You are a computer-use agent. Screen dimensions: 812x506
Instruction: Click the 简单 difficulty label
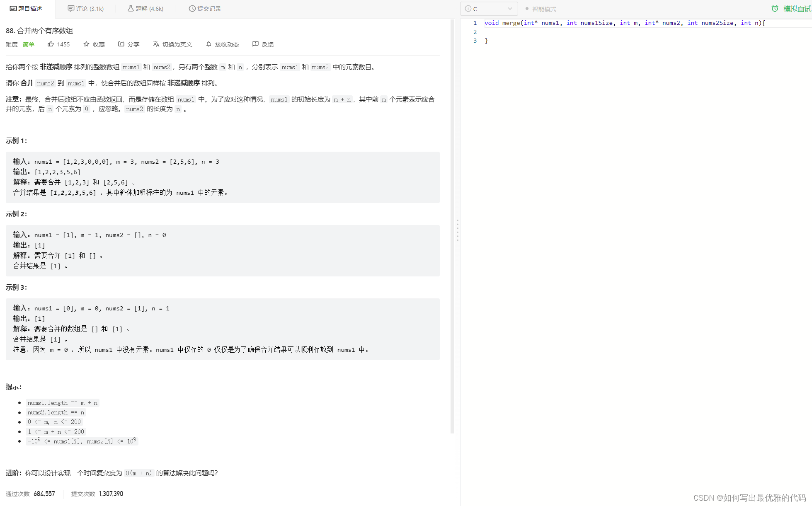click(29, 44)
